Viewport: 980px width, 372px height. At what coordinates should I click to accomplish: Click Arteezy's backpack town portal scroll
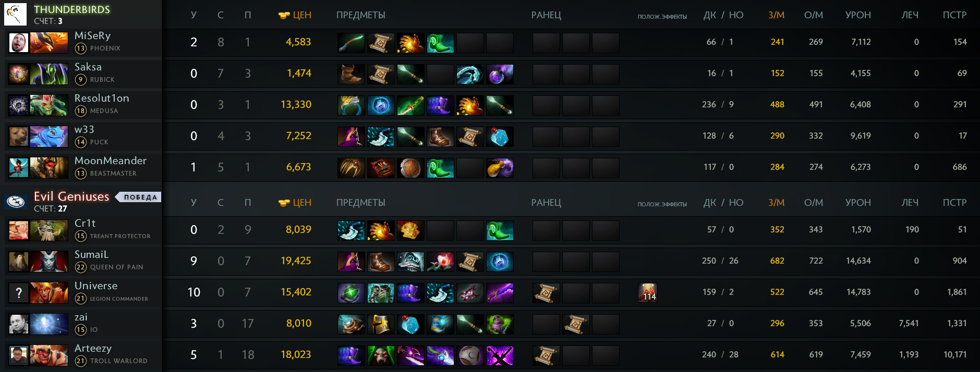(546, 355)
